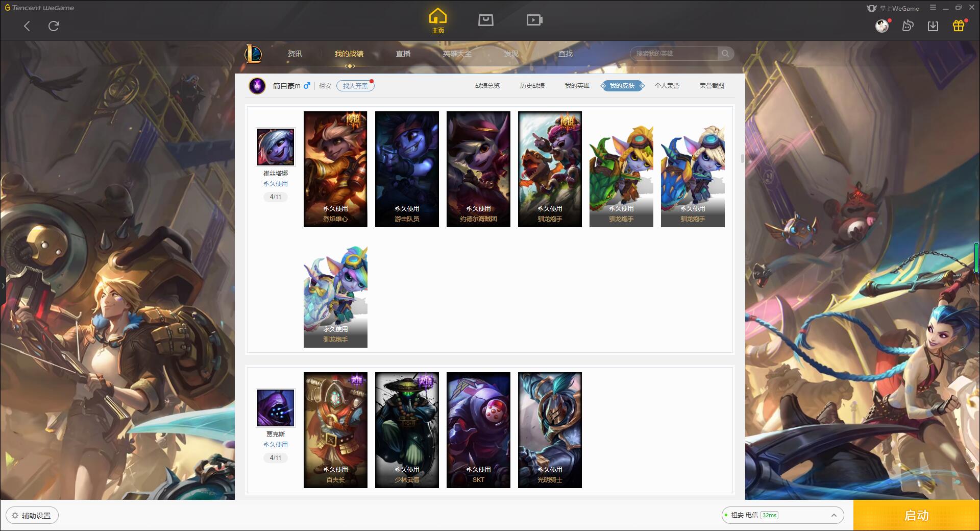This screenshot has height=531, width=980.
Task: Open the blue dragon 驯龙炮手 chroma card
Action: click(693, 169)
